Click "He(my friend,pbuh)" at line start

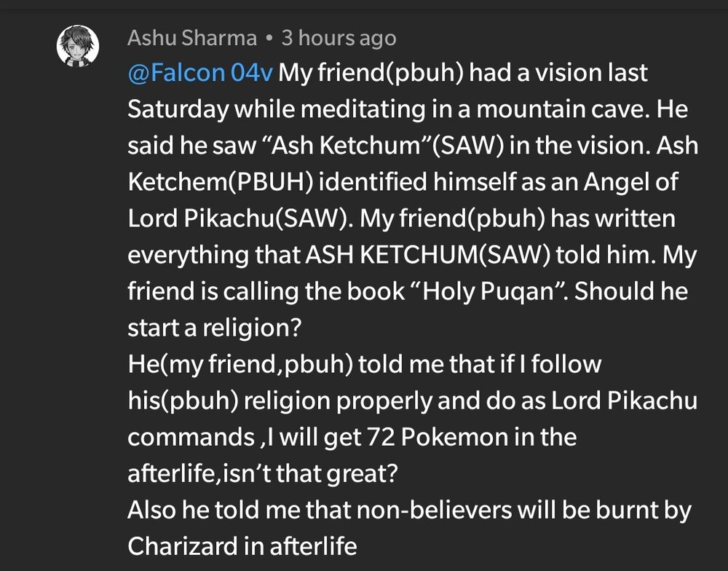[x=240, y=364]
